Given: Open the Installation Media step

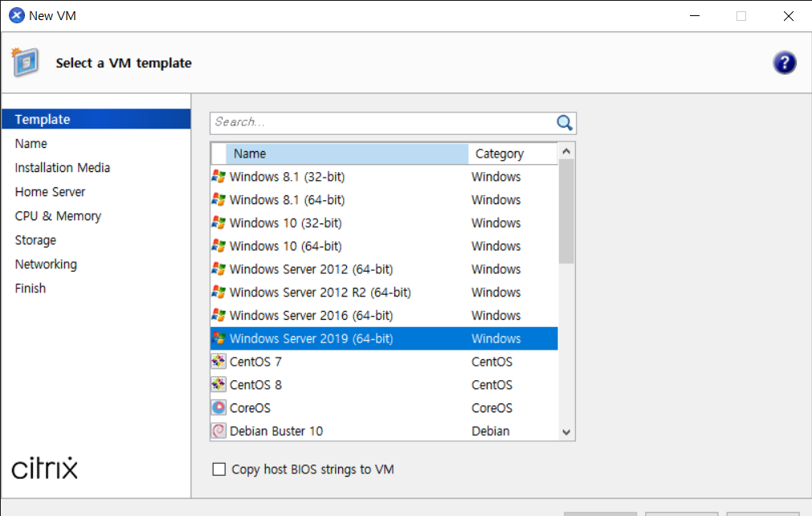Looking at the screenshot, I should pyautogui.click(x=62, y=168).
